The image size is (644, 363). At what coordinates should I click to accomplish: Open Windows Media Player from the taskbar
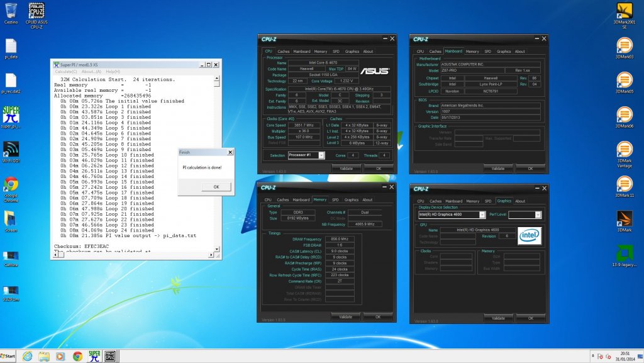(x=60, y=356)
